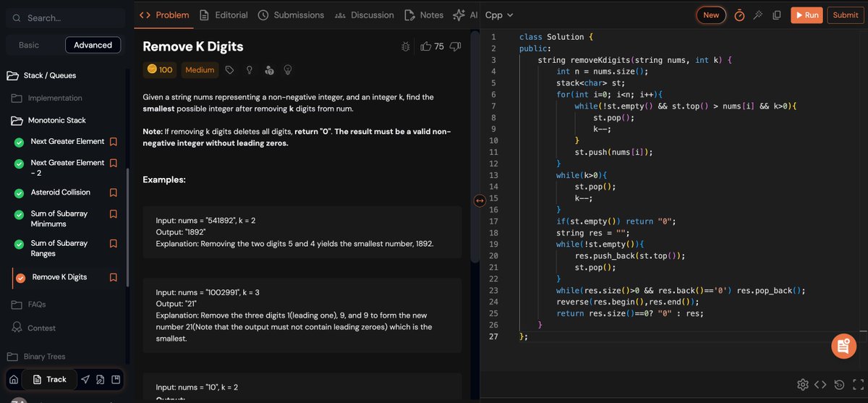
Task: Expand the FAQs folder
Action: click(x=29, y=305)
